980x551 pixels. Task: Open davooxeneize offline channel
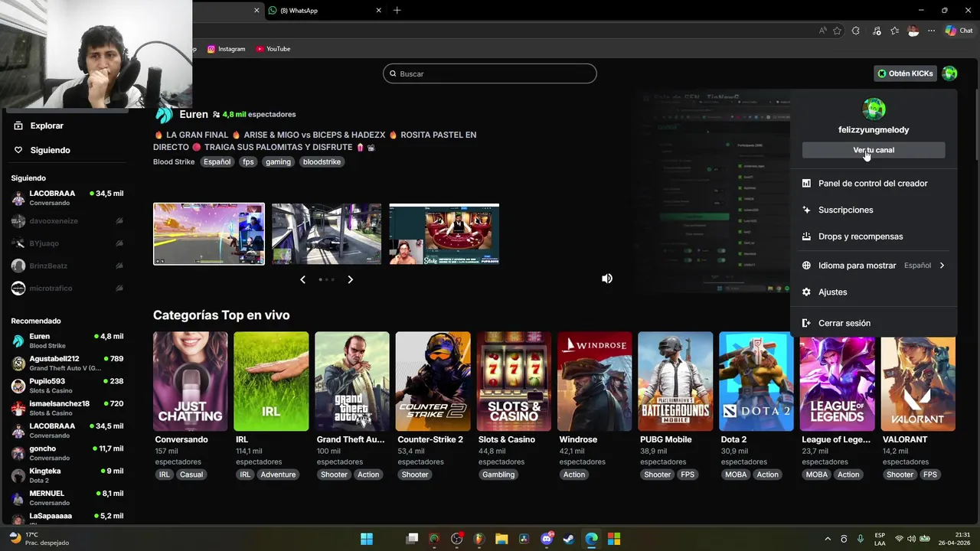pyautogui.click(x=67, y=221)
